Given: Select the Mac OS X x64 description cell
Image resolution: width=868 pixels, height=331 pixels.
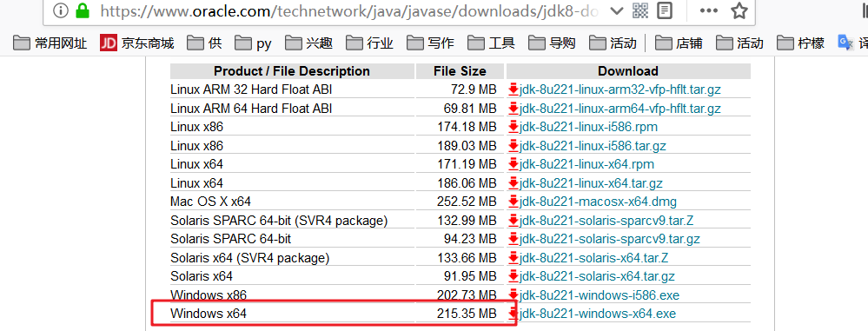Looking at the screenshot, I should [x=292, y=202].
